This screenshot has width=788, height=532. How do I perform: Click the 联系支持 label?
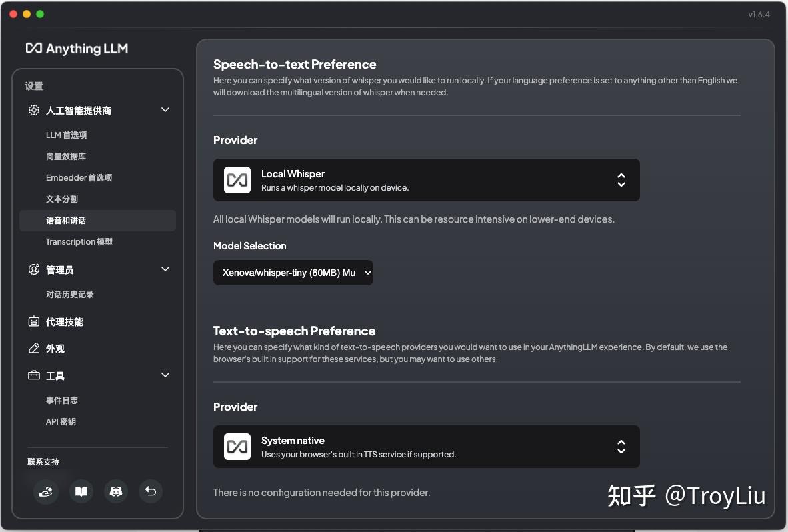pyautogui.click(x=43, y=462)
